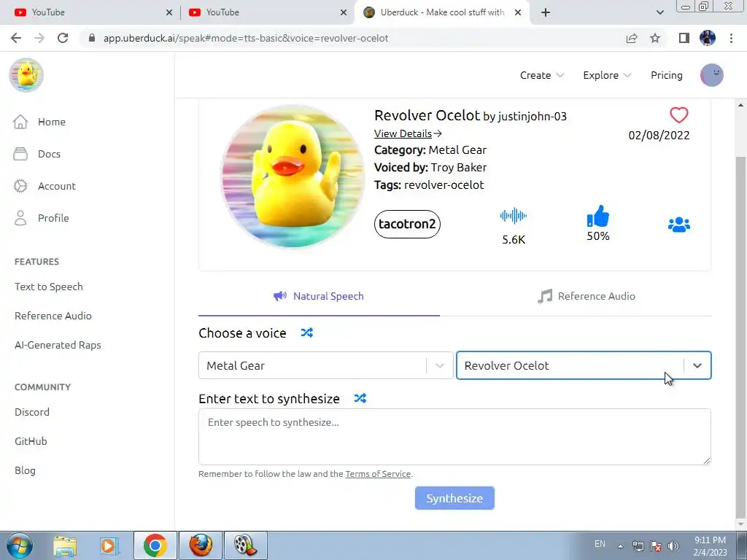Switch to the Natural Speech tab
The image size is (747, 560).
point(319,296)
